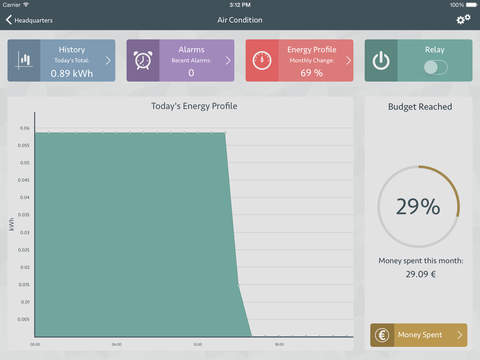This screenshot has width=480, height=360.
Task: Expand the Alarms tile chevron
Action: tap(228, 61)
